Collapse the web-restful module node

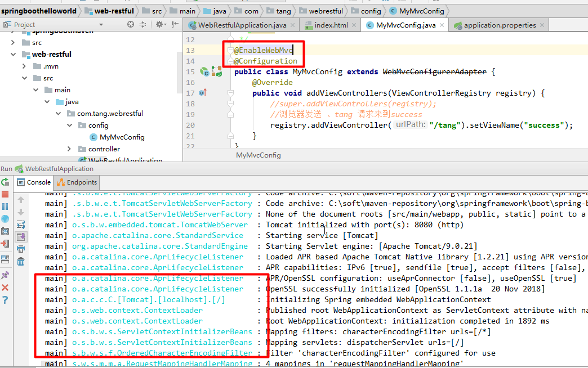tap(13, 55)
